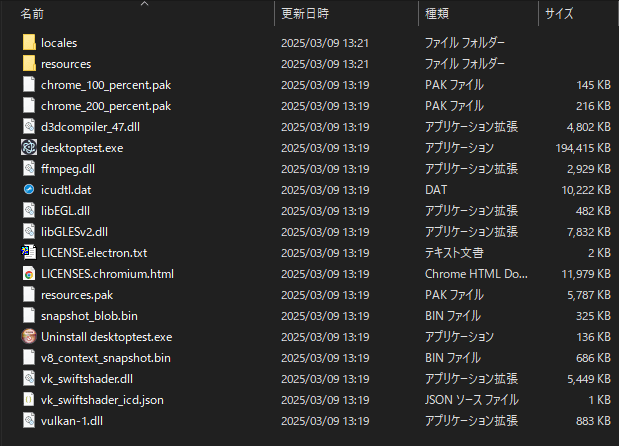Image resolution: width=619 pixels, height=446 pixels.
Task: Click the 2 KB size value
Action: point(599,253)
